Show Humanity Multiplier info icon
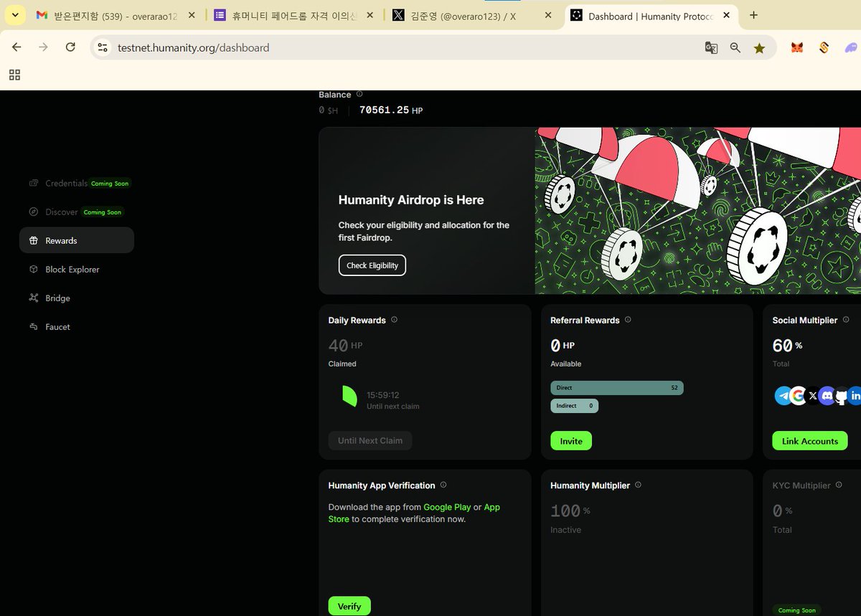This screenshot has height=616, width=861. click(x=638, y=485)
